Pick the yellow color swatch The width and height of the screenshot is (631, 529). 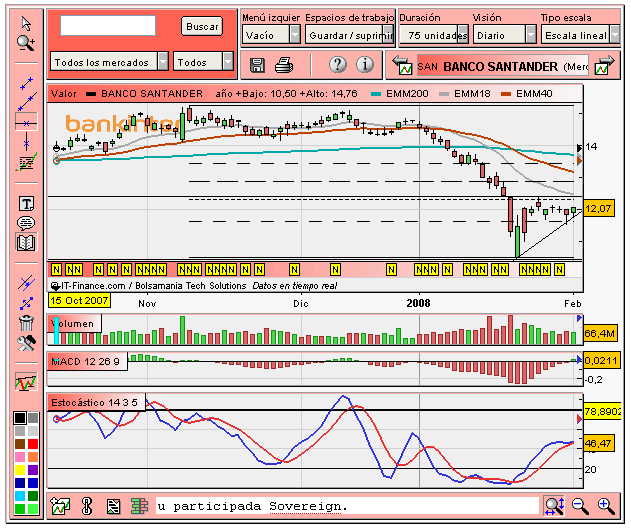(20, 469)
